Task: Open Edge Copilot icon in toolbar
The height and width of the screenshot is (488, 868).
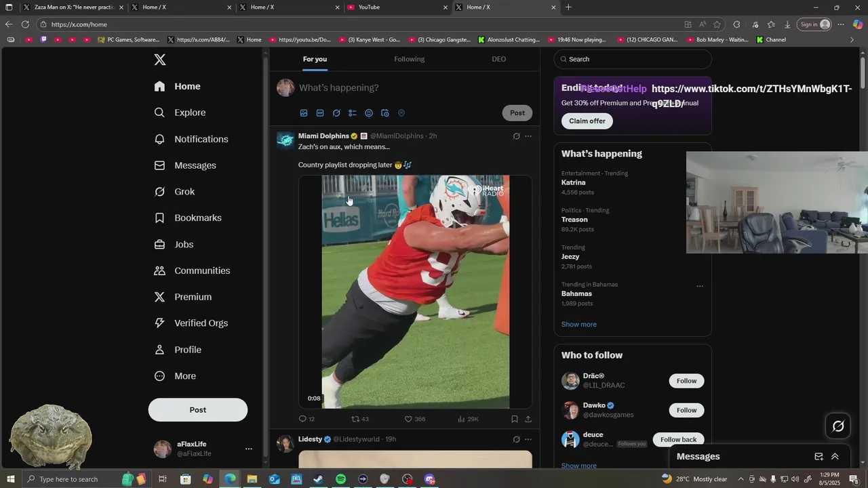Action: pyautogui.click(x=858, y=24)
